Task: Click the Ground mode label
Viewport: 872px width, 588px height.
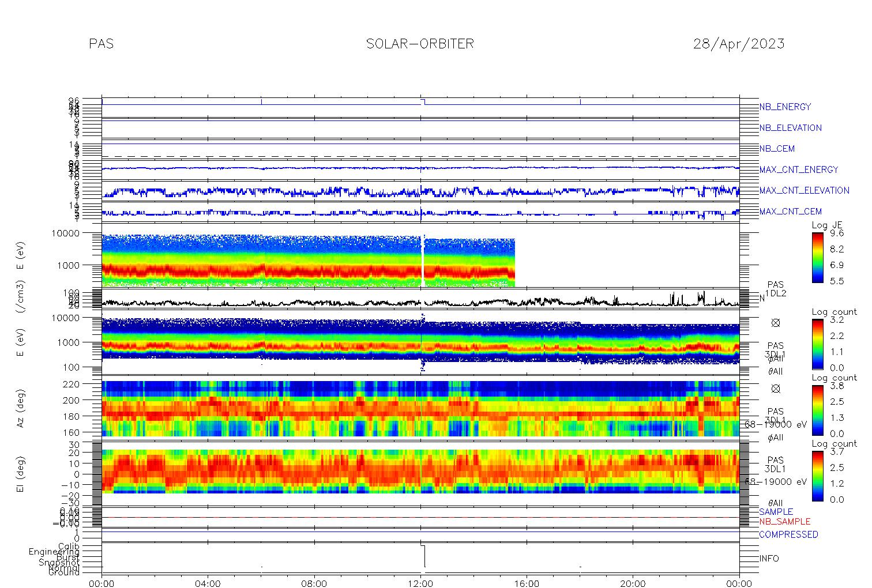Action: point(64,572)
